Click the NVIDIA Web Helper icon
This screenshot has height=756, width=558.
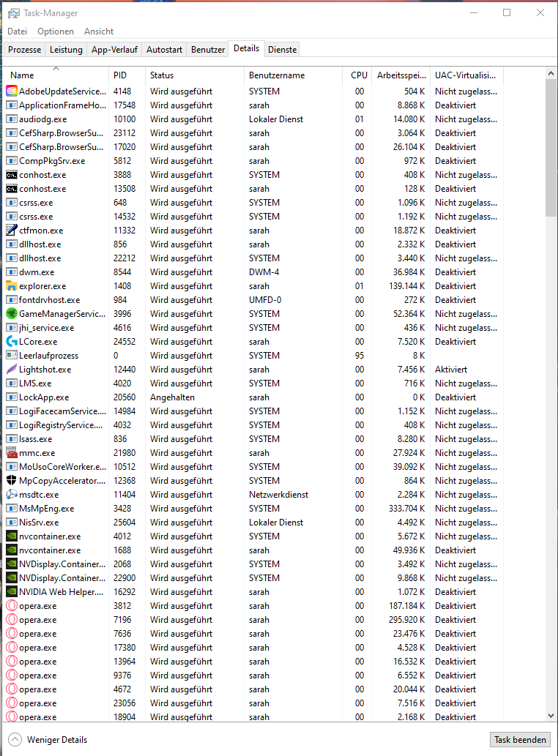tap(12, 592)
